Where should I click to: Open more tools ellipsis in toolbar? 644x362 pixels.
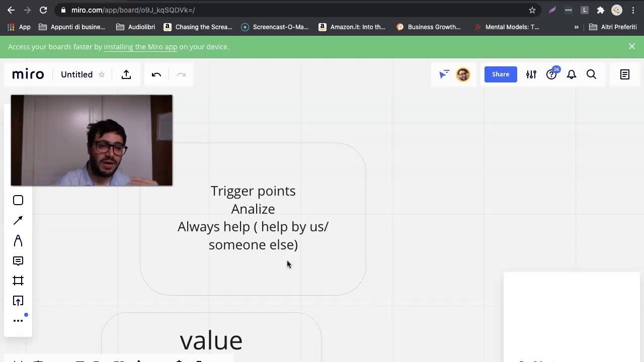[x=18, y=321]
